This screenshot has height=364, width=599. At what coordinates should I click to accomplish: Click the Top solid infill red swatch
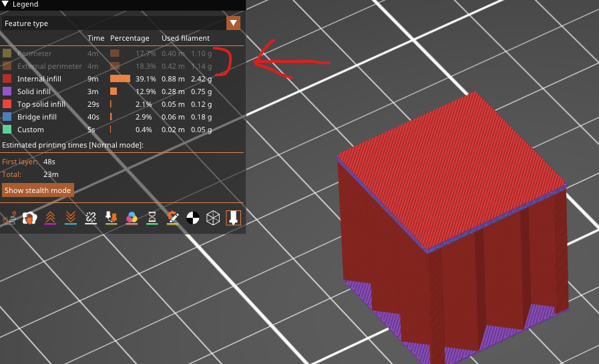pos(7,104)
